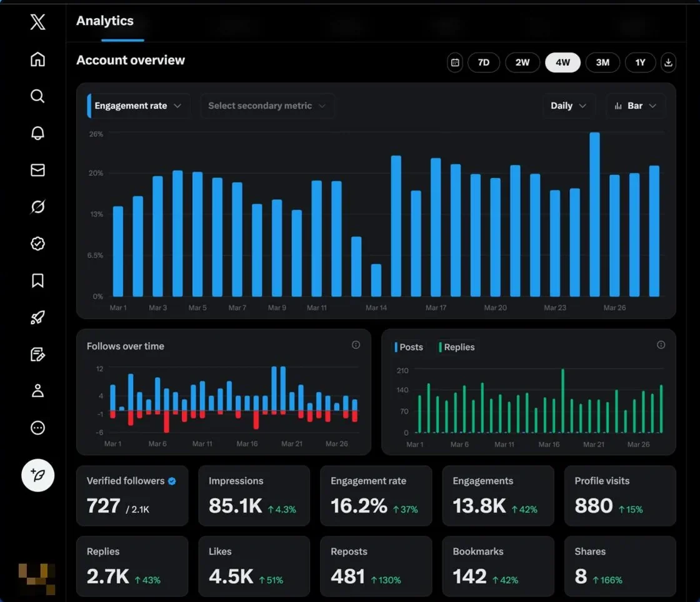
Task: Click the 130% reposts change indicator
Action: [386, 580]
